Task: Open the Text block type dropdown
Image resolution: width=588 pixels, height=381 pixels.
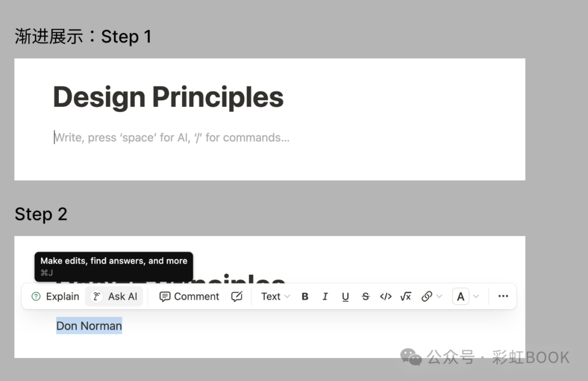Action: [x=275, y=297]
